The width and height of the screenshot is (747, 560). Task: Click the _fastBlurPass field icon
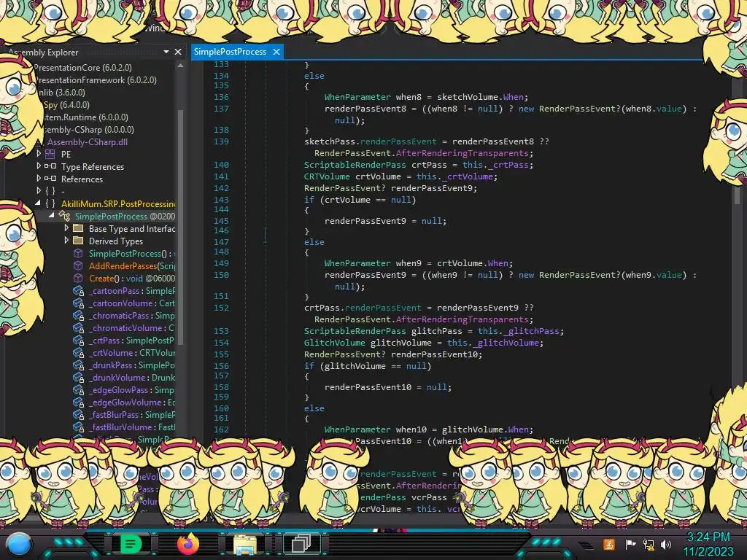click(79, 414)
